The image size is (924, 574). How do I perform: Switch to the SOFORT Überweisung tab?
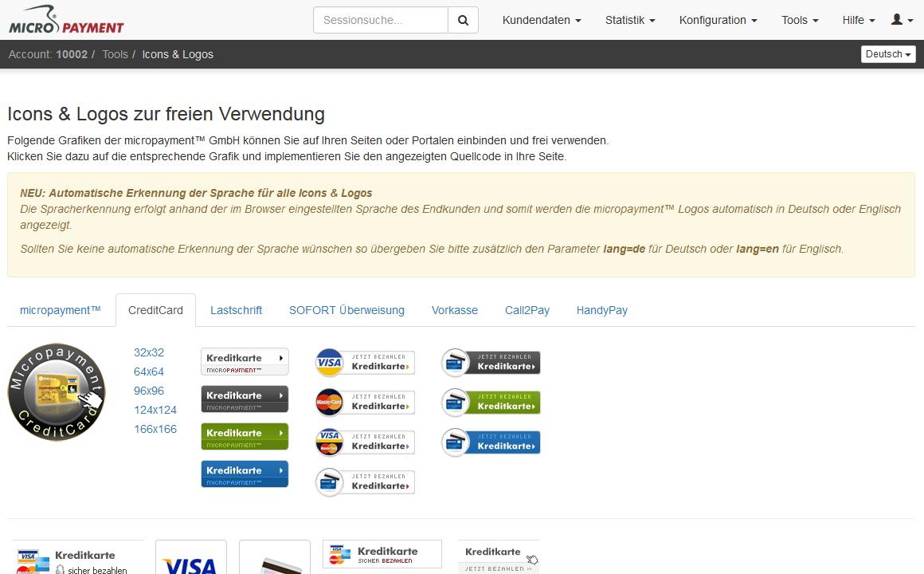pos(346,310)
